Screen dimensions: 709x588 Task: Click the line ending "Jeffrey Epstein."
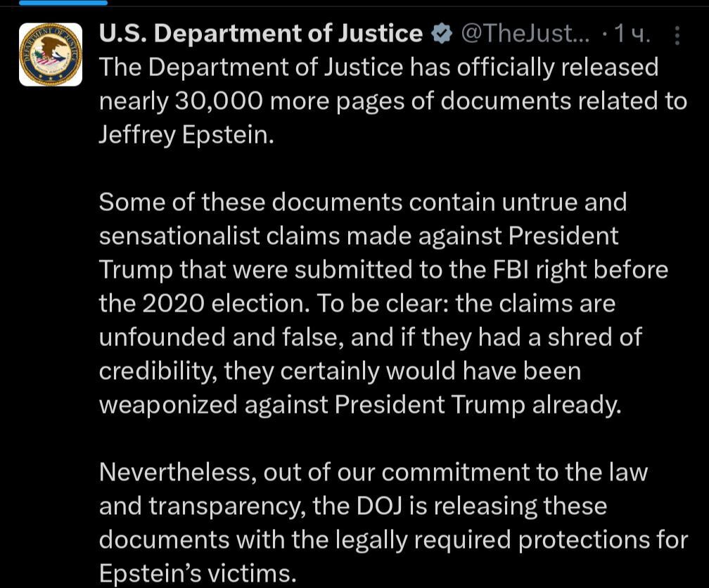[x=186, y=135]
